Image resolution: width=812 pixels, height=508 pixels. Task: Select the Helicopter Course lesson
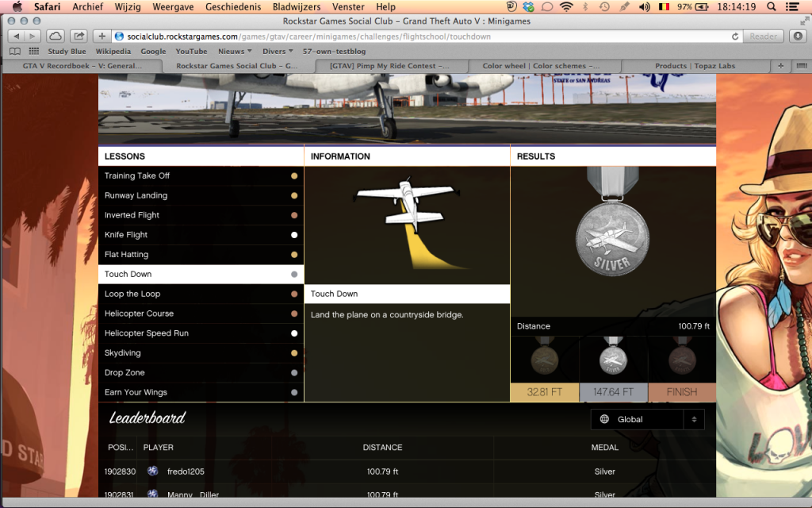[x=201, y=314]
